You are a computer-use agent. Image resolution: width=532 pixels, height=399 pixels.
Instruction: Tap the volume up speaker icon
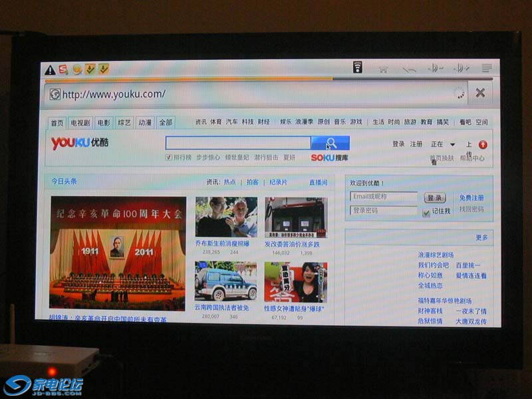[461, 68]
